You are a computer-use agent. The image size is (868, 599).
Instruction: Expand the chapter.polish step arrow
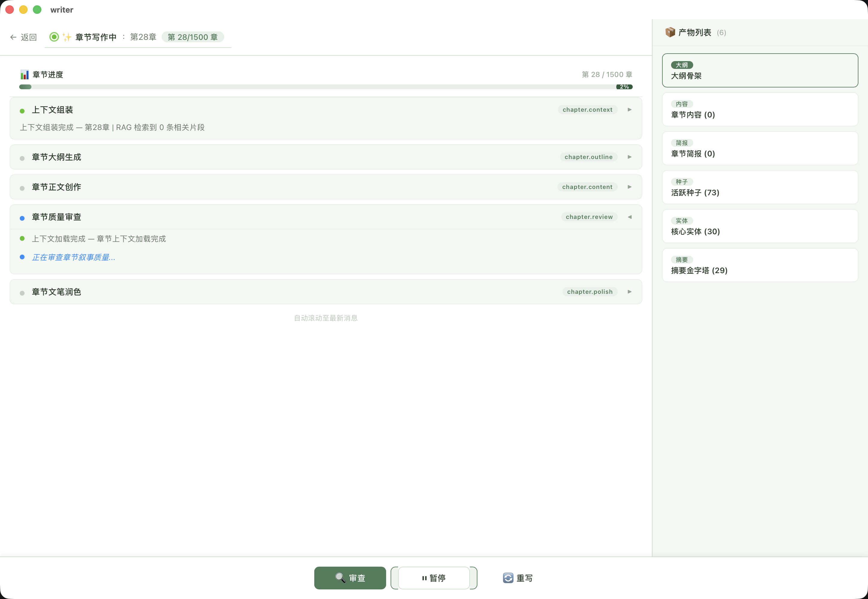pyautogui.click(x=629, y=292)
